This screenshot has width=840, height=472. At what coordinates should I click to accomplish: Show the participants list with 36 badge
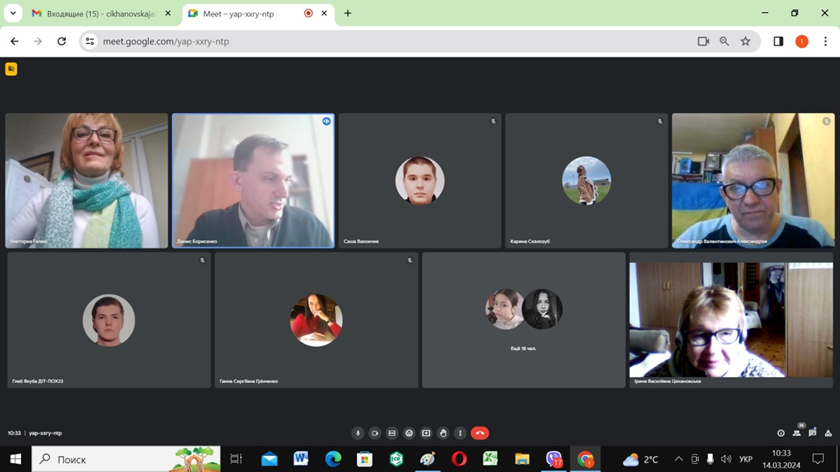(x=797, y=432)
